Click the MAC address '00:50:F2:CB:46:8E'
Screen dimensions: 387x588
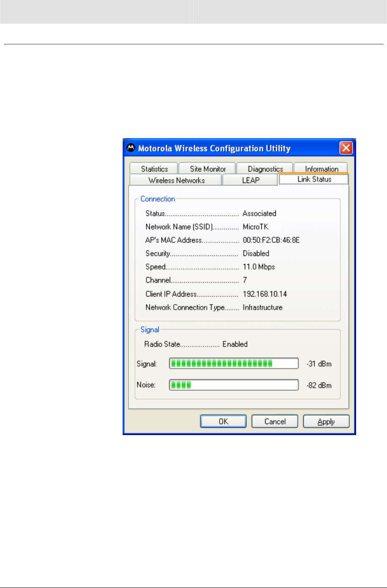point(271,240)
